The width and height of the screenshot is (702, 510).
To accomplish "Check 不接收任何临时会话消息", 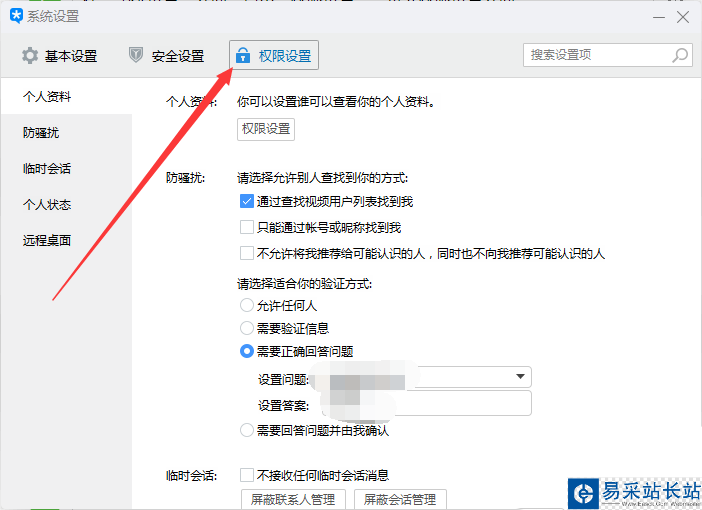I will 247,475.
